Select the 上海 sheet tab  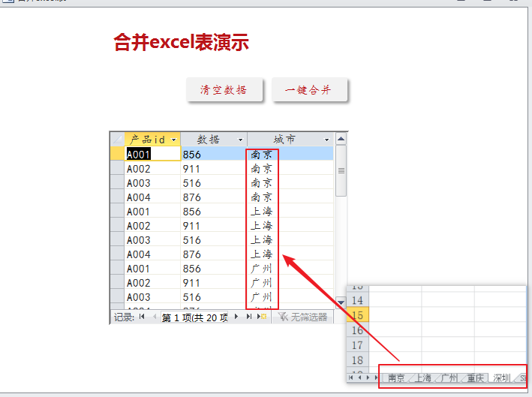click(423, 377)
